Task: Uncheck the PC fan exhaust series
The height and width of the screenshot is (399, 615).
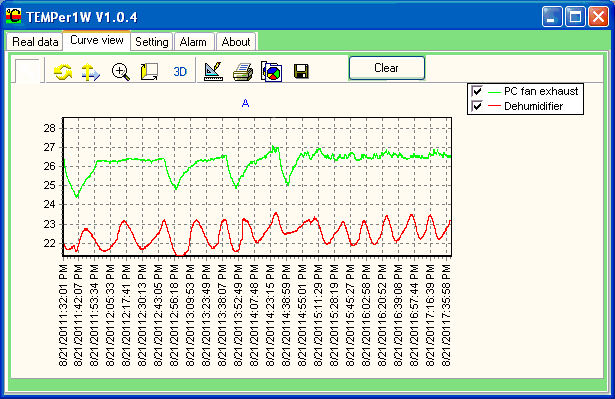Action: pos(477,91)
